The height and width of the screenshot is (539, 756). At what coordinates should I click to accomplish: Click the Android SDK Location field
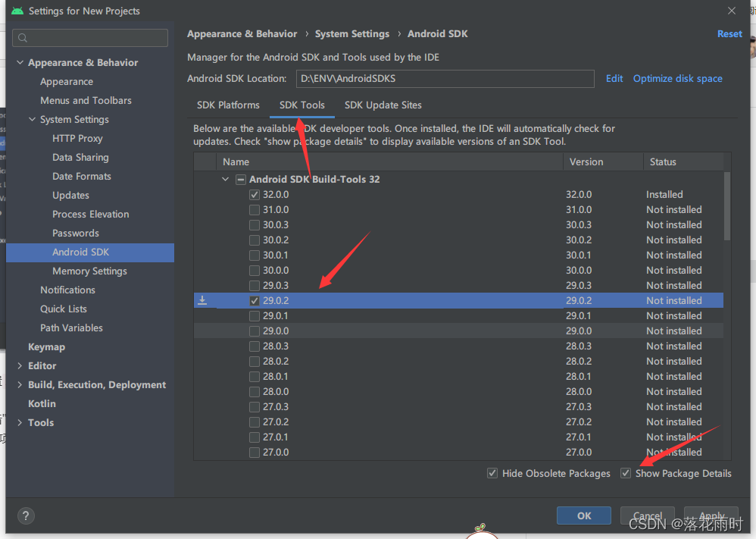[445, 79]
